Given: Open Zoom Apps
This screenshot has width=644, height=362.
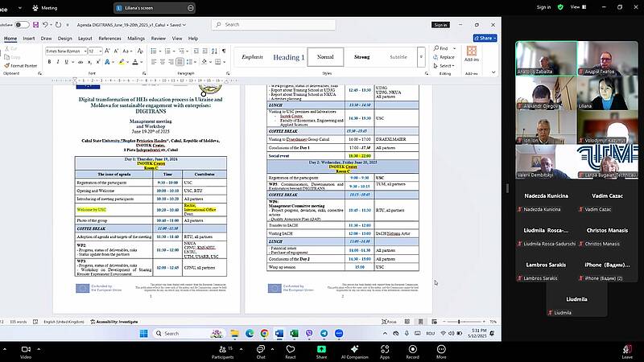Looking at the screenshot, I should pos(385,352).
